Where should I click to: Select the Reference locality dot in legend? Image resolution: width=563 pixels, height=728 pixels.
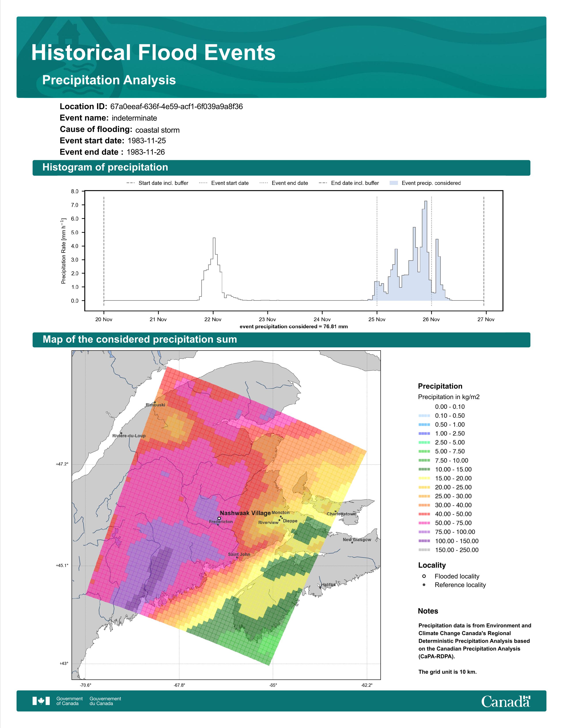pos(424,585)
